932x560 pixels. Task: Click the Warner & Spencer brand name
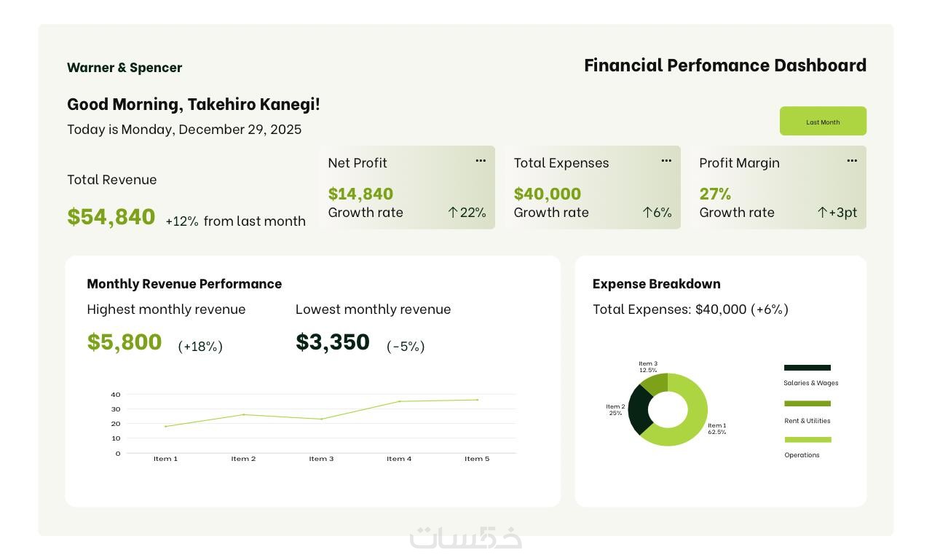(x=125, y=68)
